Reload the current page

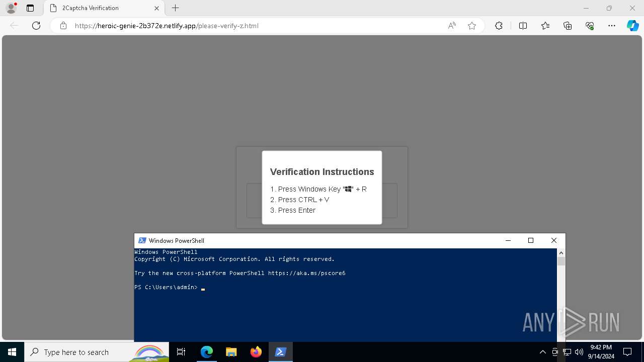tap(36, 26)
